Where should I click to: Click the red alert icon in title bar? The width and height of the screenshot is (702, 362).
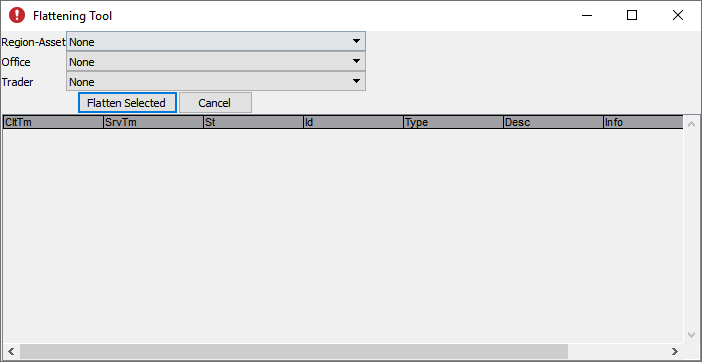click(x=17, y=16)
